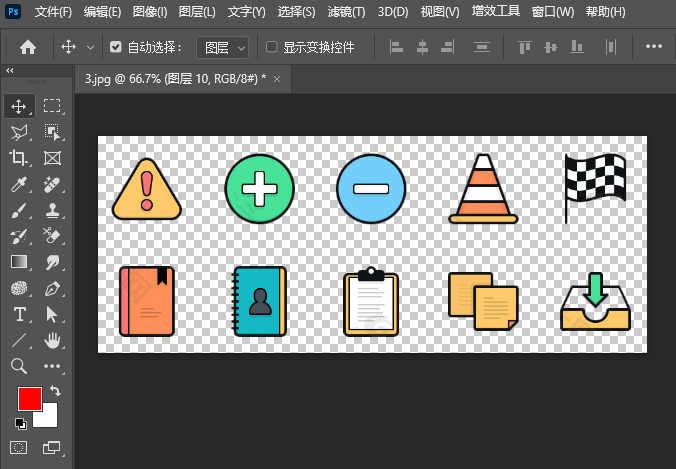The image size is (676, 469).
Task: Select the Horizontal Type tool
Action: point(19,314)
